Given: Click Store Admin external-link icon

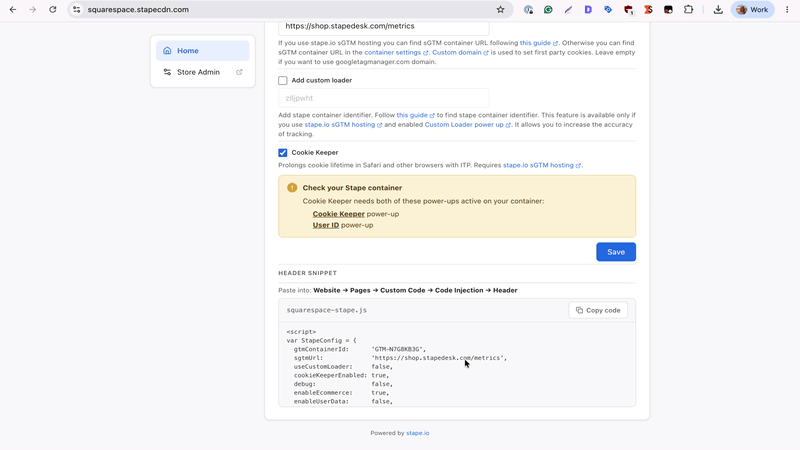Looking at the screenshot, I should tap(239, 72).
